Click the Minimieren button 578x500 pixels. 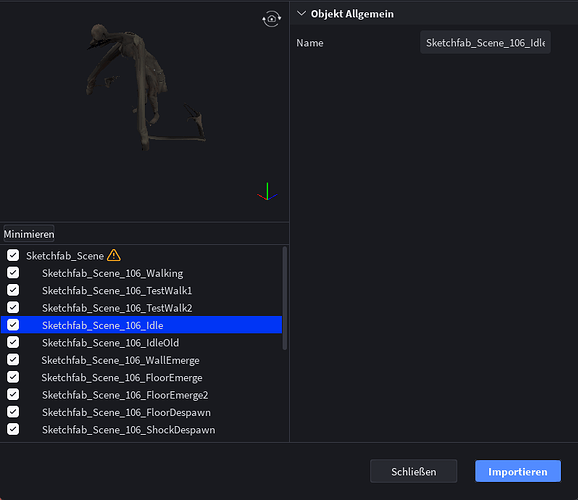[x=29, y=234]
